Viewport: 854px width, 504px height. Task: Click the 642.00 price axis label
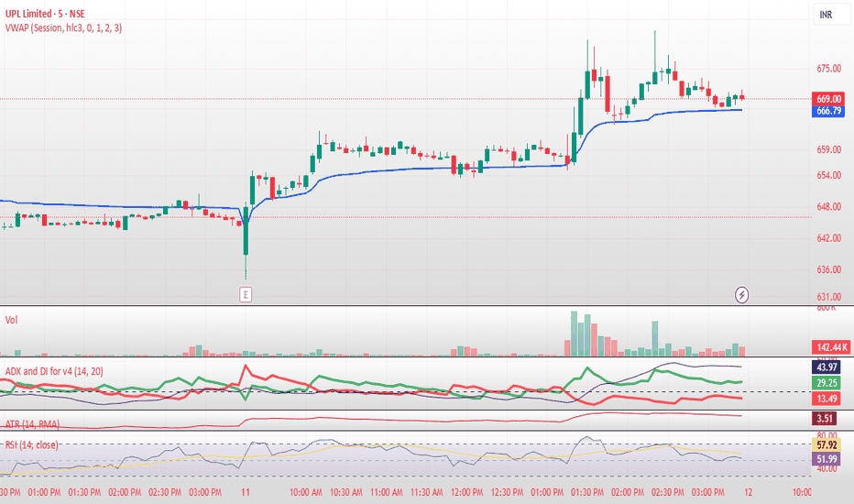click(828, 238)
